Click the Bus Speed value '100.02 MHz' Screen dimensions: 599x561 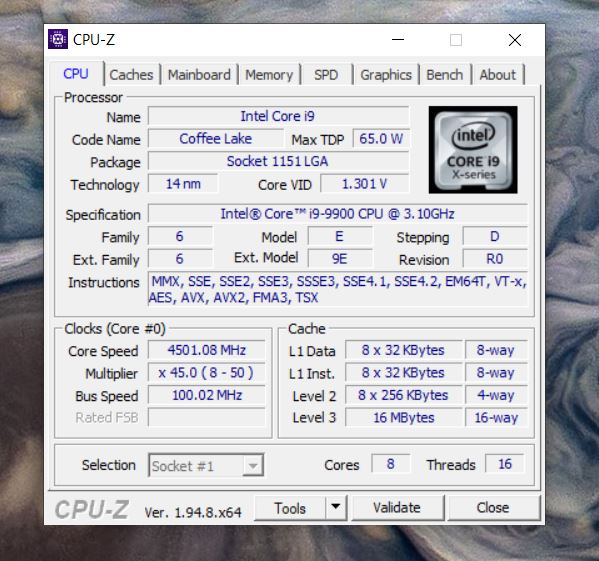coord(206,395)
